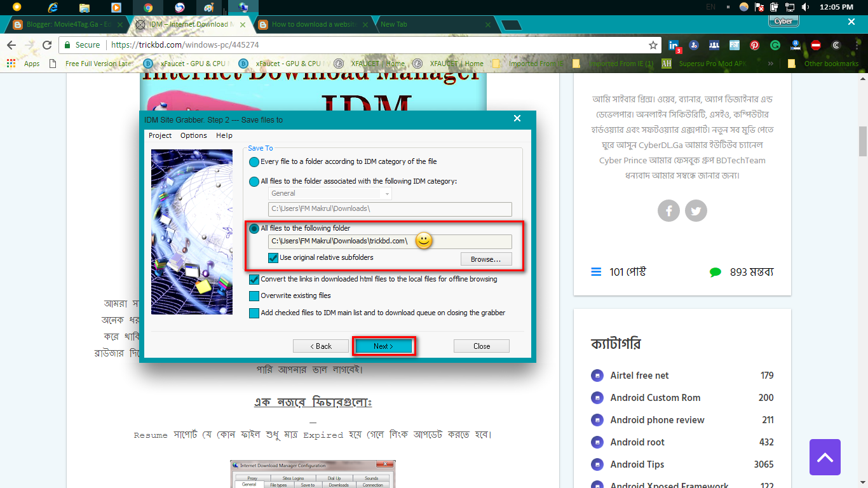The width and height of the screenshot is (868, 488).
Task: Open 'Airtel free net' category link
Action: (x=639, y=376)
